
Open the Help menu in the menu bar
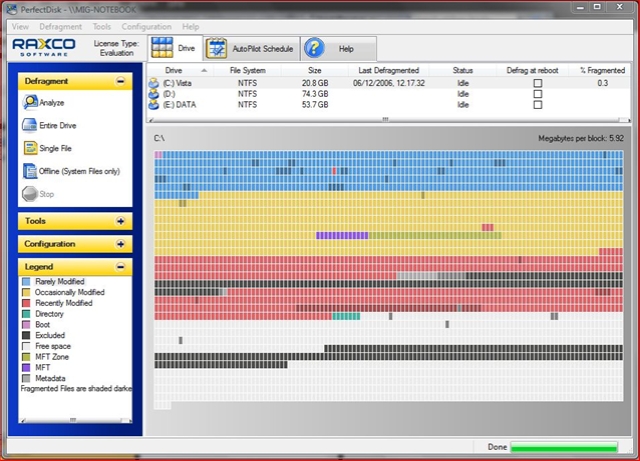pyautogui.click(x=191, y=27)
